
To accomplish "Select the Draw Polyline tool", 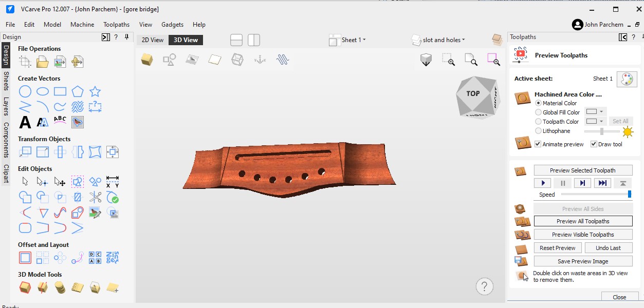I will pyautogui.click(x=25, y=107).
